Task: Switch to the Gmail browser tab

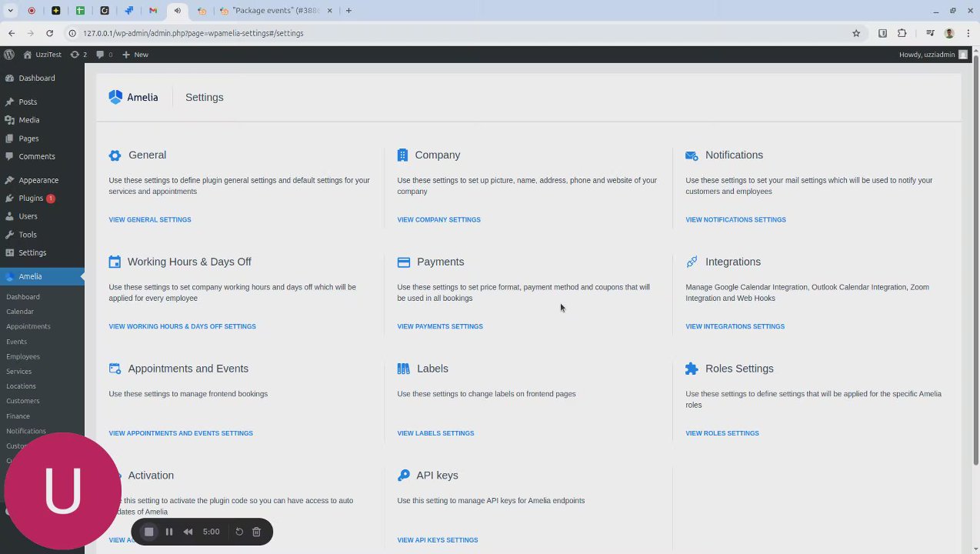Action: [153, 11]
